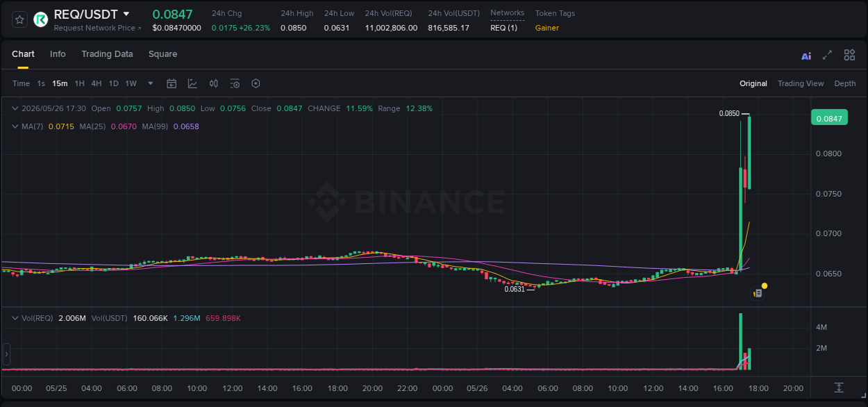Open the go-to-date calendar icon
Image resolution: width=868 pixels, height=407 pixels.
(x=172, y=83)
